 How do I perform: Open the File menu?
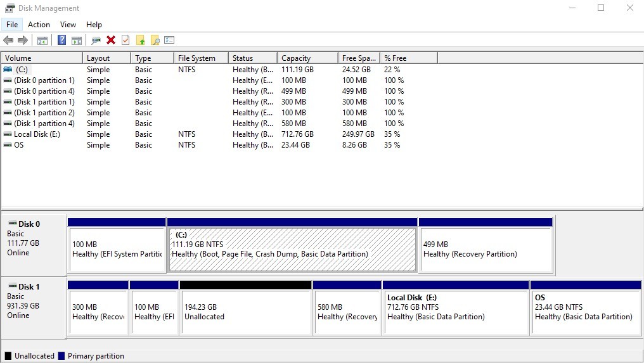[x=12, y=25]
